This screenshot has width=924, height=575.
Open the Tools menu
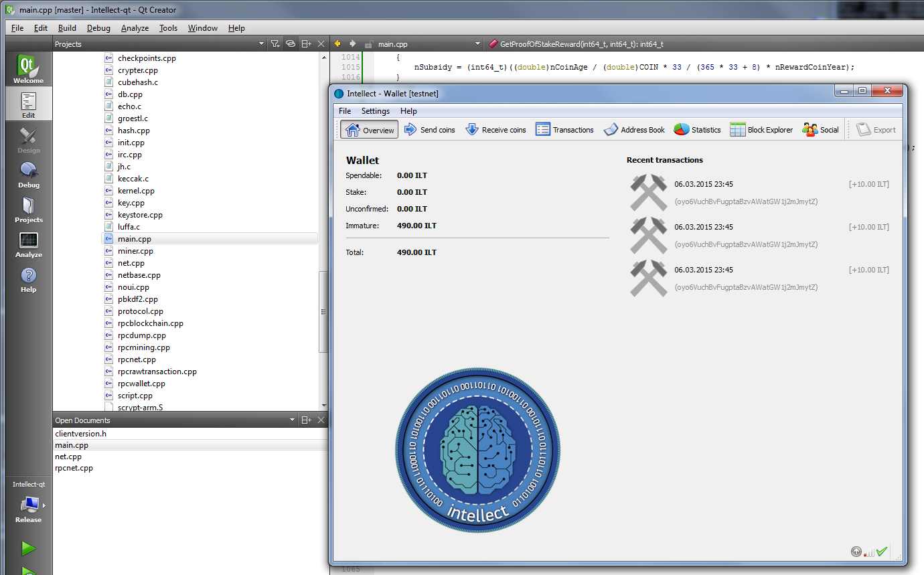coord(168,28)
